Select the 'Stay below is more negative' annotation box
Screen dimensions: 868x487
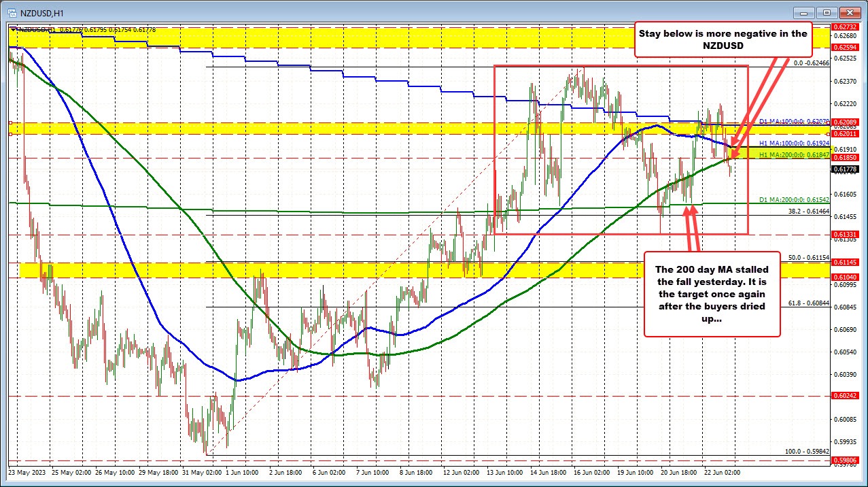coord(723,39)
